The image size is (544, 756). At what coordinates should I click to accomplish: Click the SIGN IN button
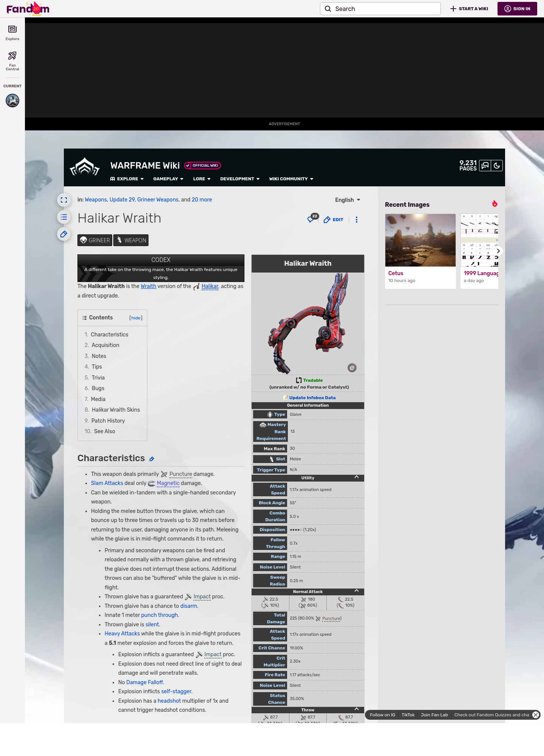point(517,9)
